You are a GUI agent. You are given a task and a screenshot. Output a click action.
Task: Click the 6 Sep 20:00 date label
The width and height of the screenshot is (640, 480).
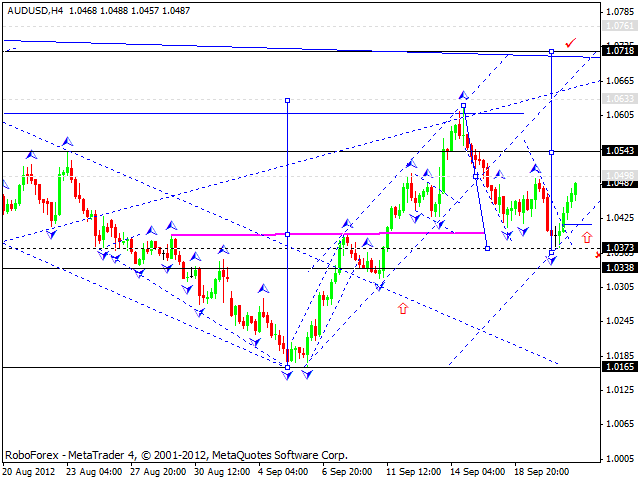(347, 472)
